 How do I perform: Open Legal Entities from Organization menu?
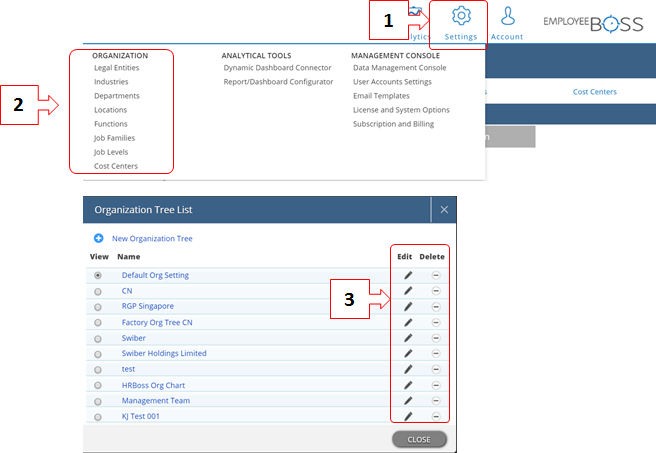[117, 68]
